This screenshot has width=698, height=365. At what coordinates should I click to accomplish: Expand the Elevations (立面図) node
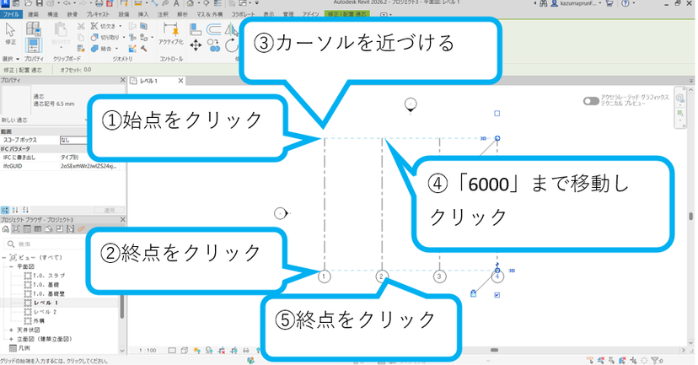11,339
